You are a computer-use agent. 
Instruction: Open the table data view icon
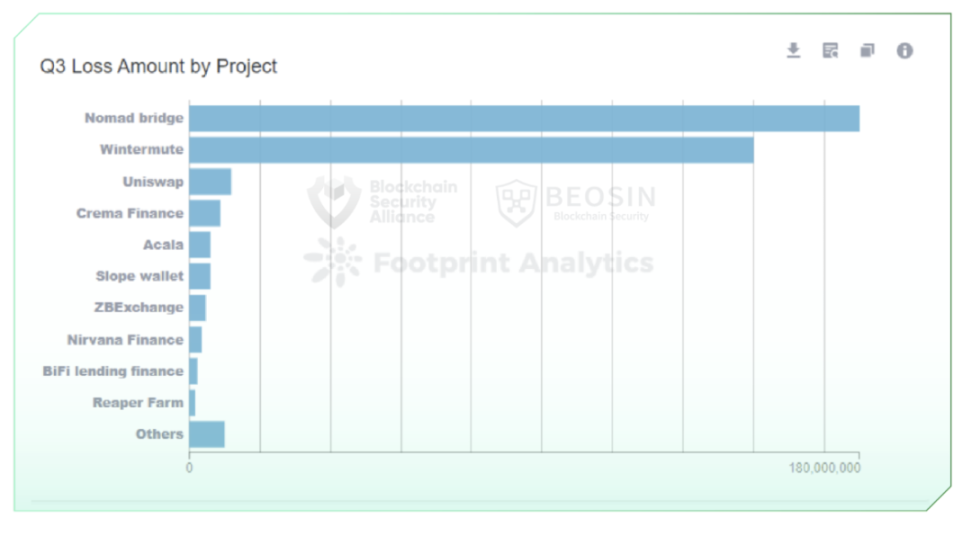coord(830,51)
